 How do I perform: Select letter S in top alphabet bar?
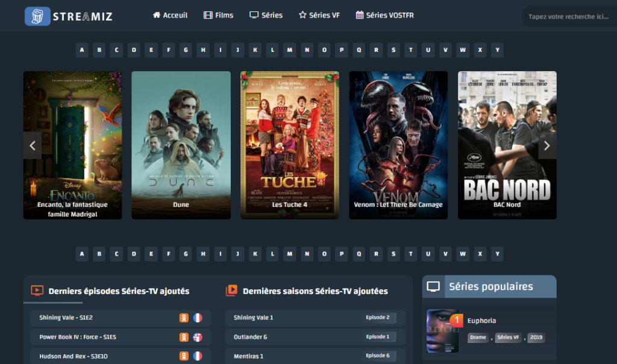[x=393, y=50]
